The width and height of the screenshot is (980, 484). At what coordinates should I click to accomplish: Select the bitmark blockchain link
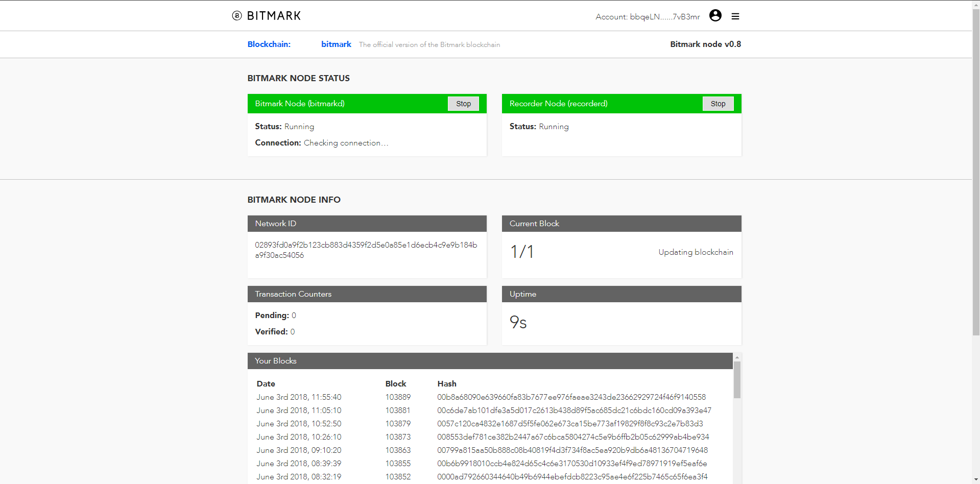336,44
